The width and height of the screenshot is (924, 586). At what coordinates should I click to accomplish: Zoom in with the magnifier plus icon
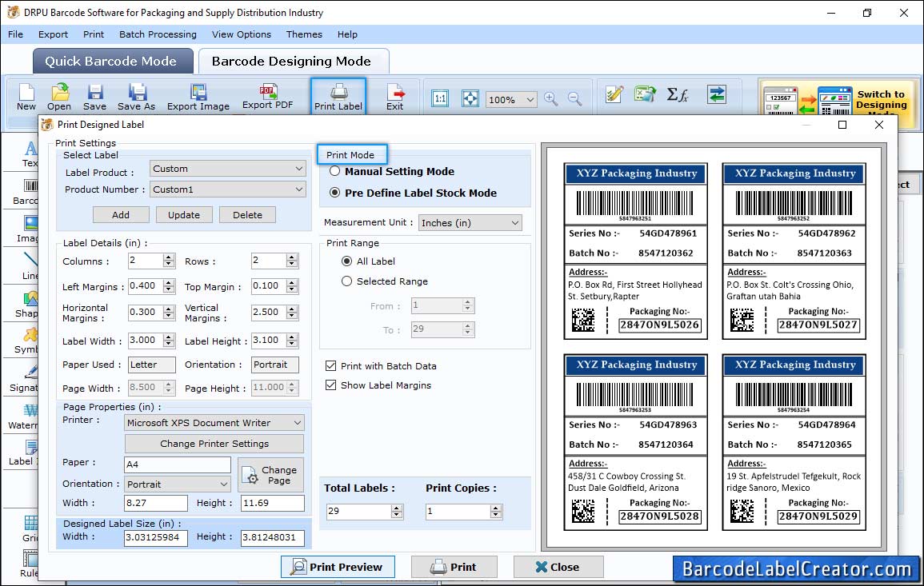tap(551, 98)
